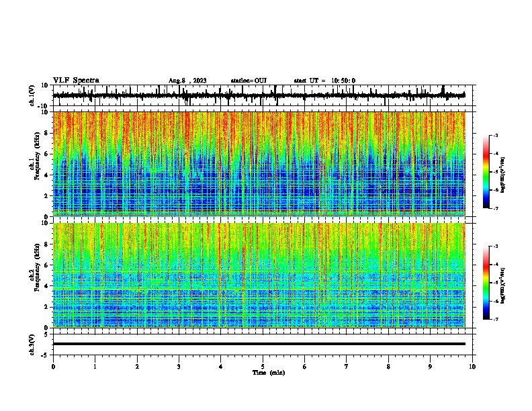Click the "-6" label on ch.2 colorbar
Viewport: 532px width, 411px height.
(495, 301)
